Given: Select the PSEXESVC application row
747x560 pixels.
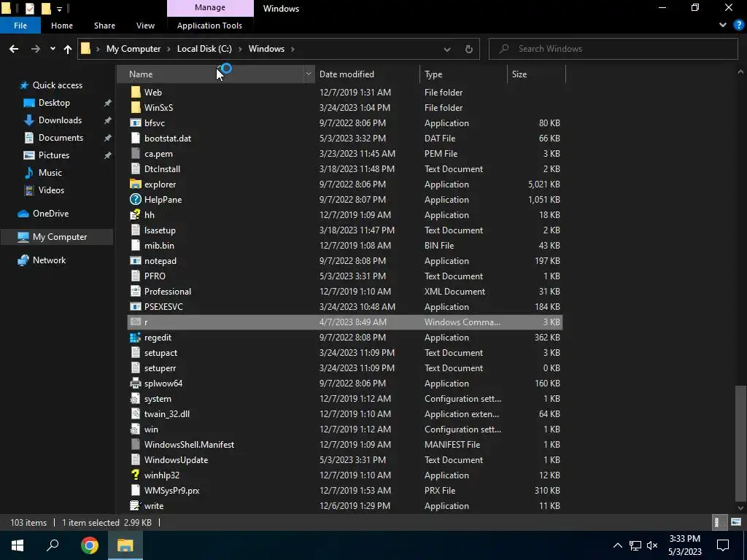Looking at the screenshot, I should [344, 307].
